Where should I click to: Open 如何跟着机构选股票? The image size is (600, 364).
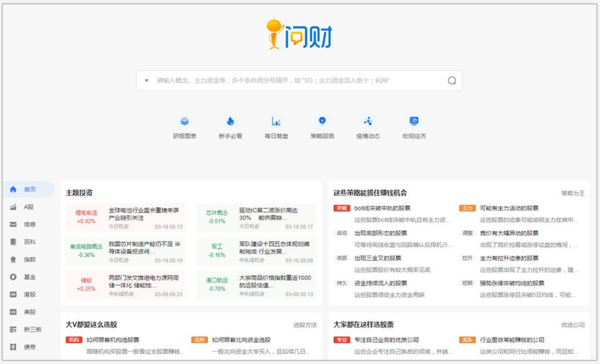pyautogui.click(x=113, y=340)
